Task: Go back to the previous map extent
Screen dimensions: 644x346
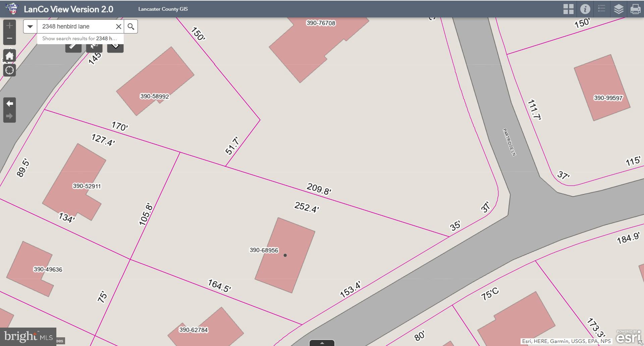Action: (9, 103)
